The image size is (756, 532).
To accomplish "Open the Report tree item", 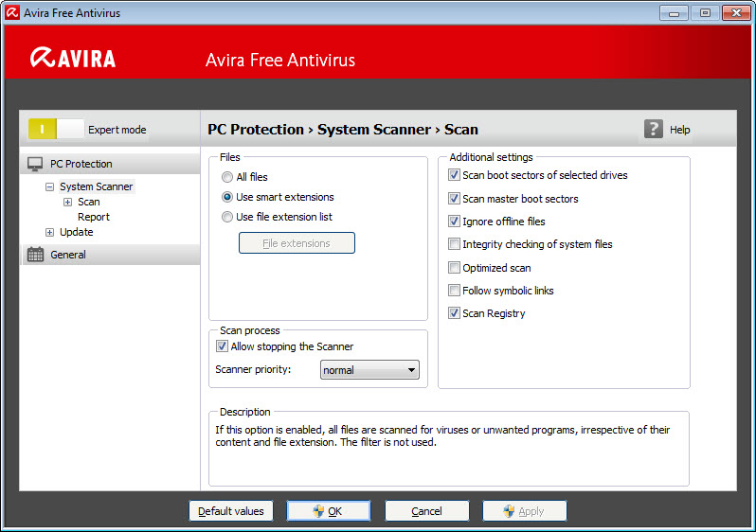I will coord(94,217).
